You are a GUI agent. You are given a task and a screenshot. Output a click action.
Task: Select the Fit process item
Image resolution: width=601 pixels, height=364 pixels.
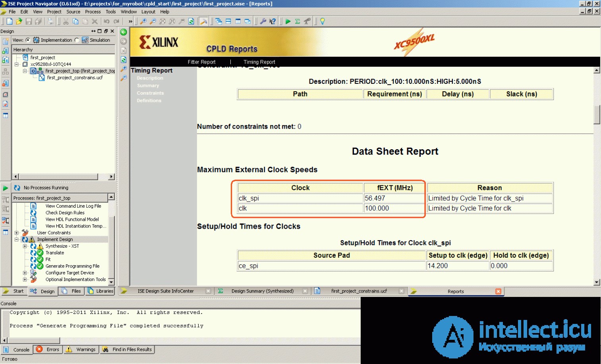pos(48,260)
